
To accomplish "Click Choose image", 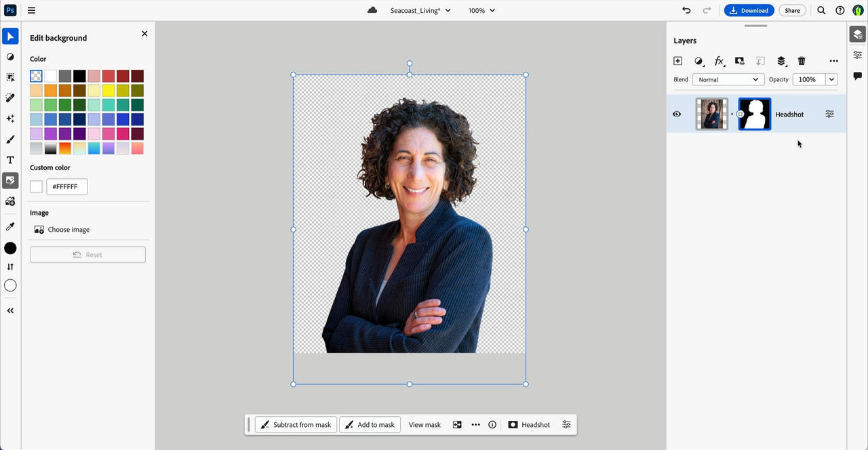I will (x=62, y=230).
